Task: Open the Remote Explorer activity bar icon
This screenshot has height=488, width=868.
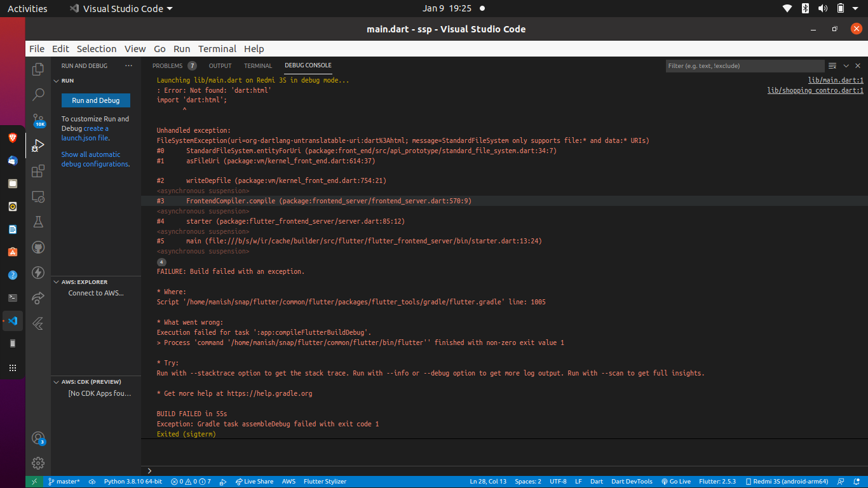Action: click(x=38, y=196)
